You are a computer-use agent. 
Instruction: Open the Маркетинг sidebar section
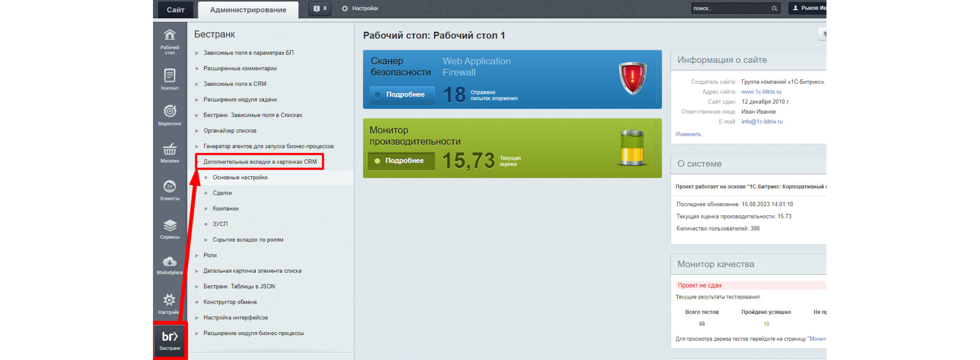coord(170,115)
